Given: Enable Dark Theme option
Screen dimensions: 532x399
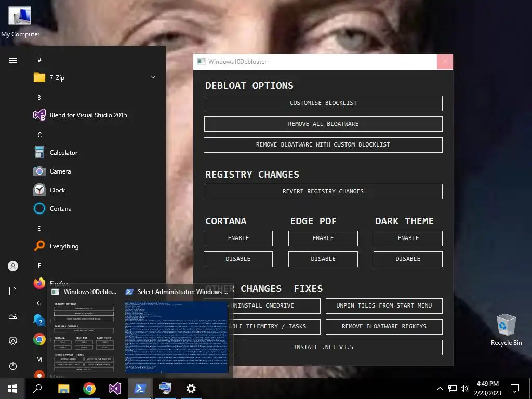Looking at the screenshot, I should pos(408,238).
